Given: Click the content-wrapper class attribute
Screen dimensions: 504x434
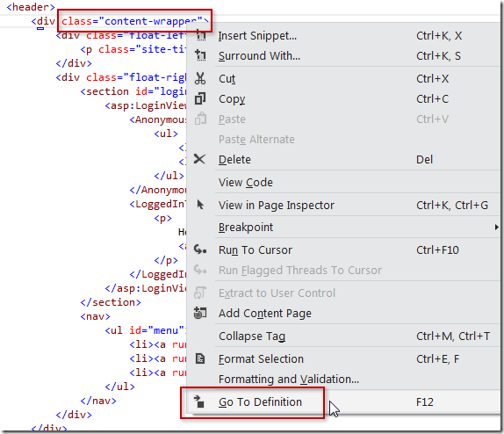Looking at the screenshot, I should click(135, 21).
